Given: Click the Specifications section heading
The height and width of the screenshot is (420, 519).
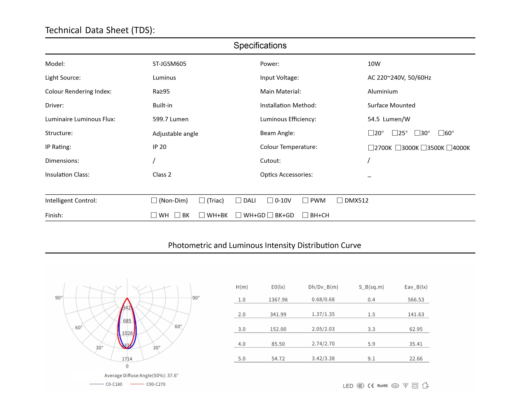Looking at the screenshot, I should pos(260,46).
